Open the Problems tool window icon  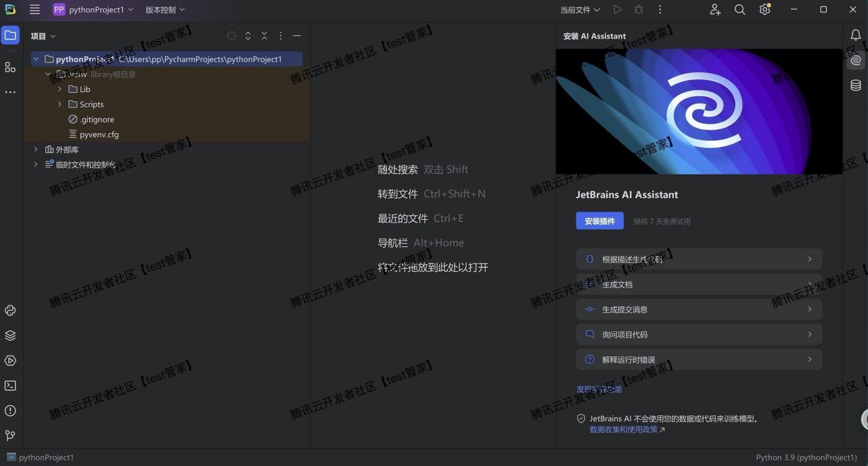9,411
